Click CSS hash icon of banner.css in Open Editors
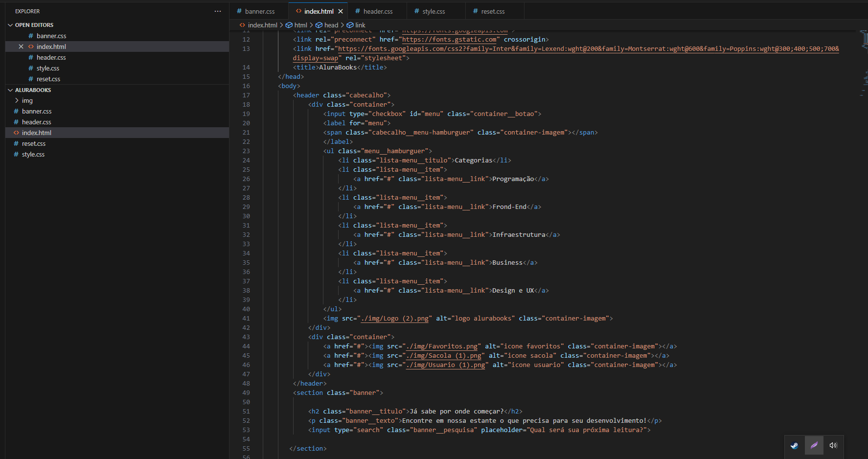 point(31,36)
